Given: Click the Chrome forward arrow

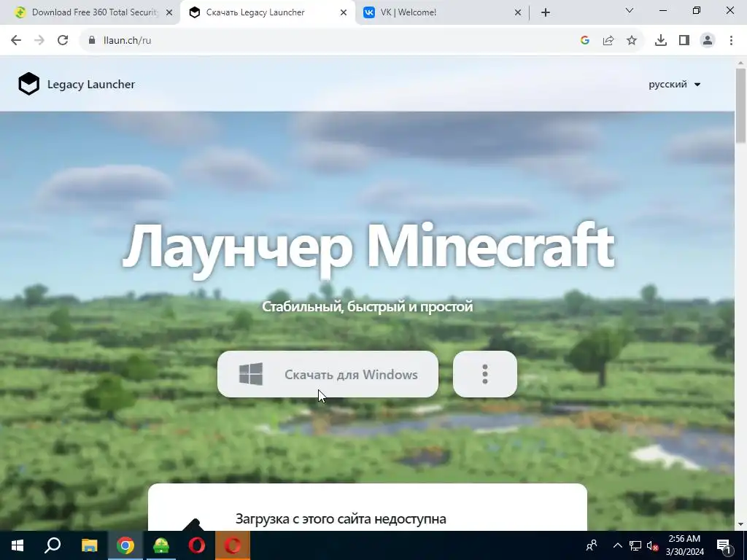Looking at the screenshot, I should pyautogui.click(x=39, y=41).
